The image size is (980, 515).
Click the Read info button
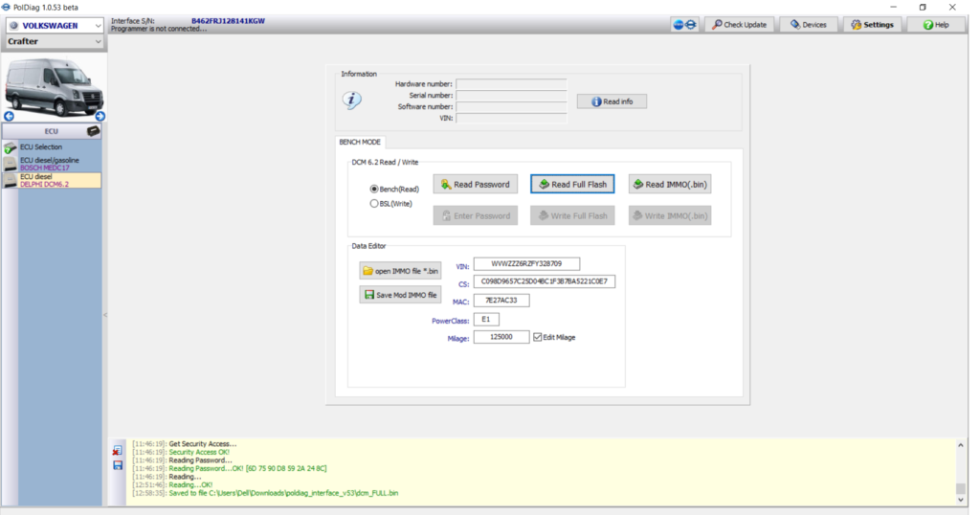612,101
